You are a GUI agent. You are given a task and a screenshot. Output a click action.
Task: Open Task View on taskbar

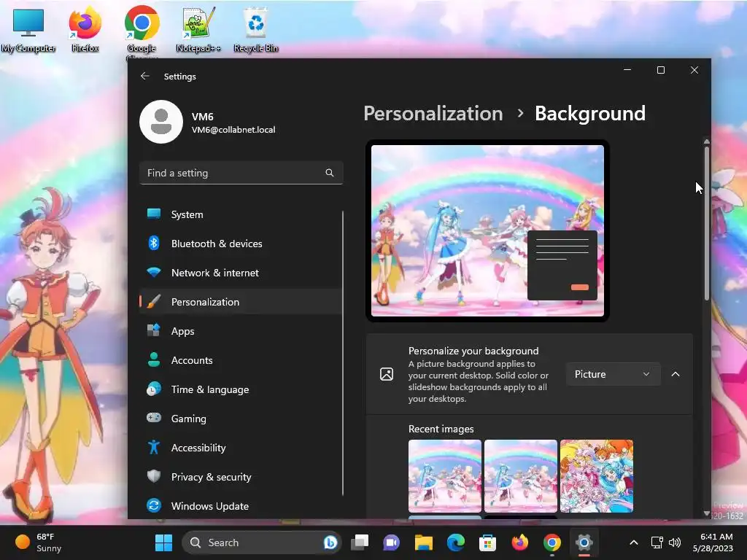click(360, 542)
